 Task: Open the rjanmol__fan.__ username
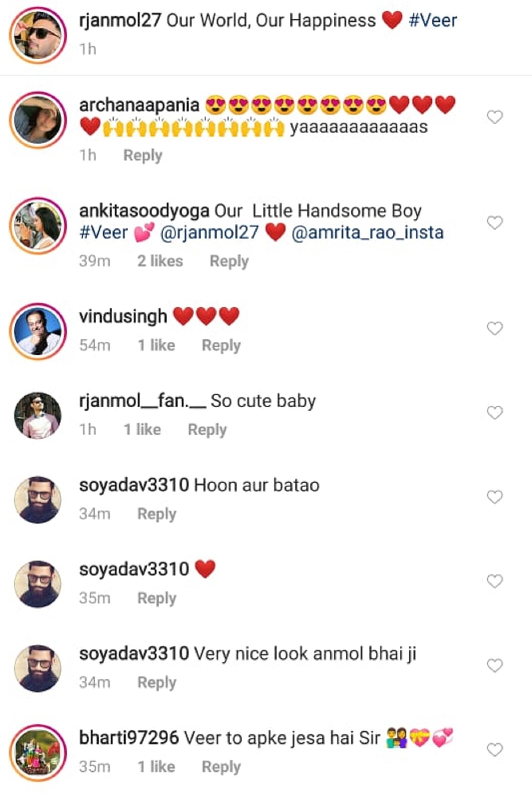pyautogui.click(x=142, y=401)
